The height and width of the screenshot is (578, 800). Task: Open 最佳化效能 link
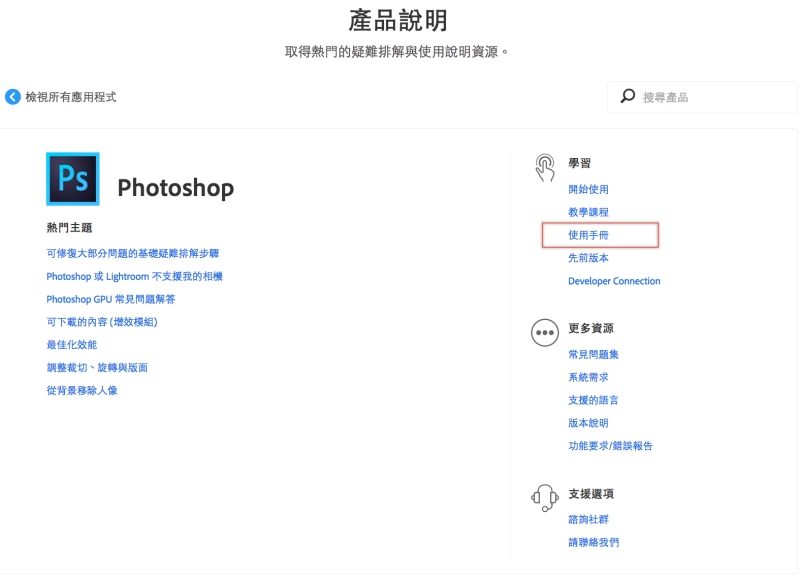[x=71, y=345]
